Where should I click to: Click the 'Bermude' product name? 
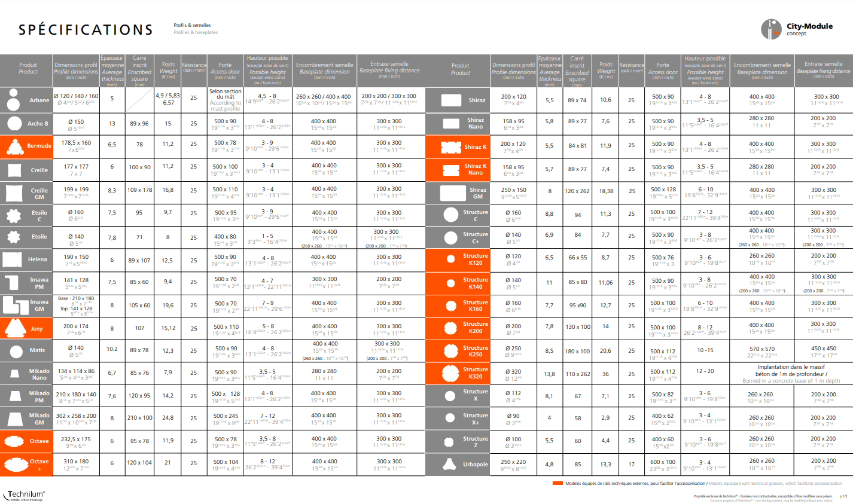pyautogui.click(x=39, y=146)
